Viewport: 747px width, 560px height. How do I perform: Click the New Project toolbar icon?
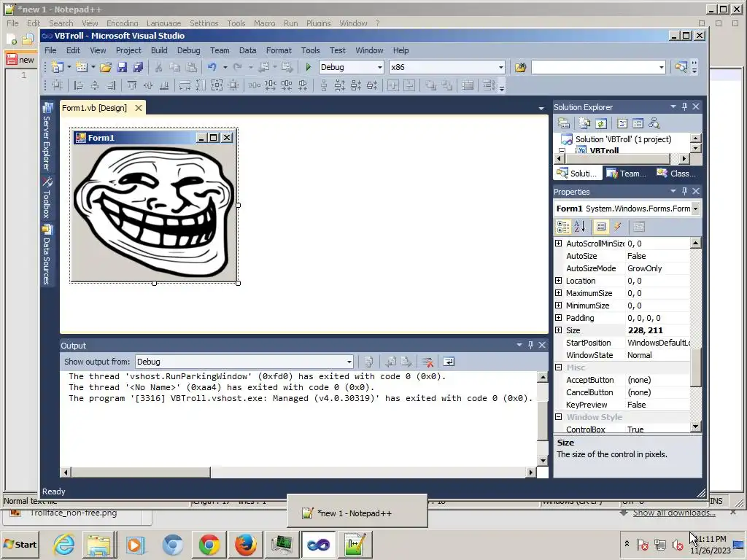tap(58, 67)
